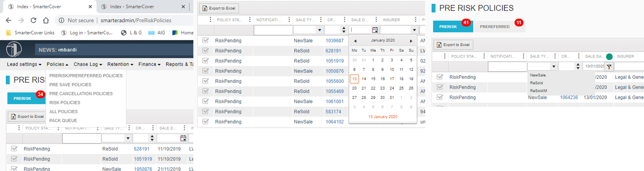Clear the 13/01/2020 sale date filter

coord(609,66)
